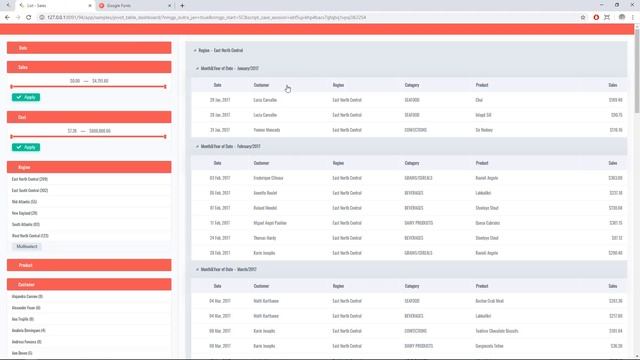The width and height of the screenshot is (640, 360).
Task: Sort February/2017 table by Product column
Action: (482, 163)
